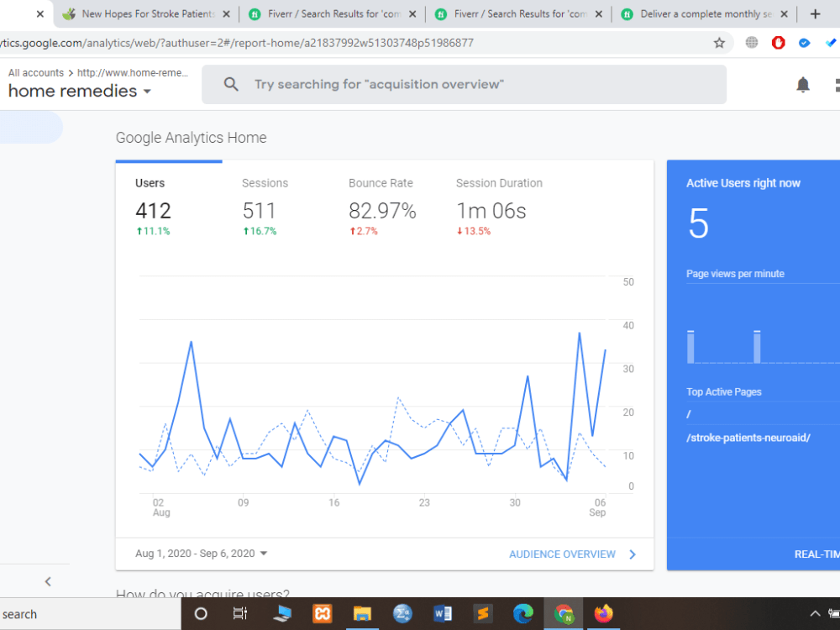840x630 pixels.
Task: Click the Sessions value '511'
Action: pyautogui.click(x=260, y=211)
